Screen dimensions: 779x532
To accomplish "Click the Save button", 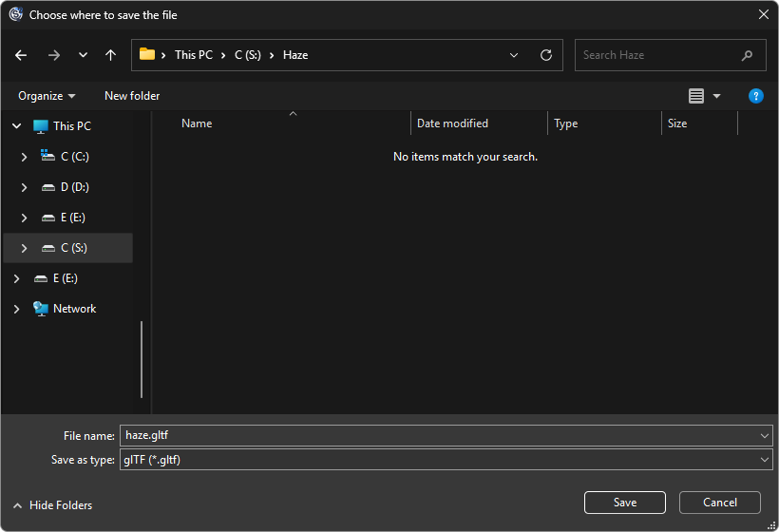I will pos(625,503).
